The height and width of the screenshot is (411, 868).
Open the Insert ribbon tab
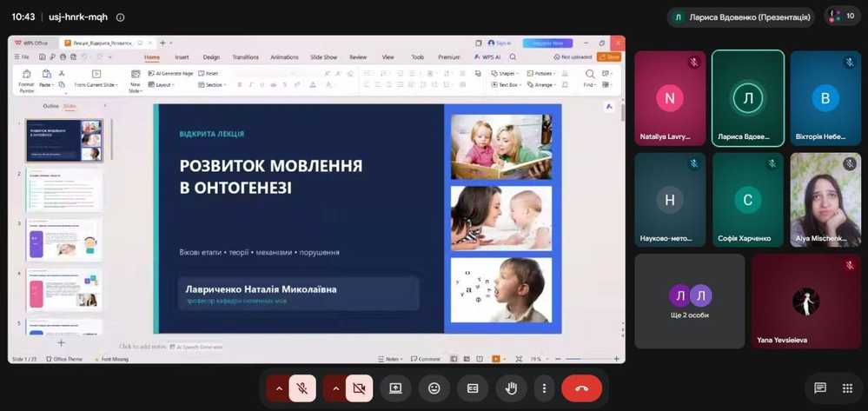click(x=182, y=57)
